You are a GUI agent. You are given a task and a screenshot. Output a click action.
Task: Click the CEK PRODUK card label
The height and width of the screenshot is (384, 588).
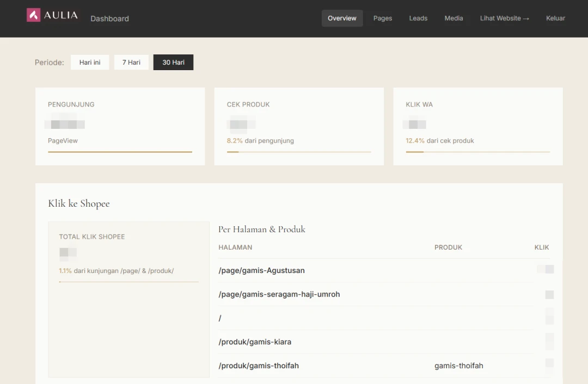(x=248, y=104)
